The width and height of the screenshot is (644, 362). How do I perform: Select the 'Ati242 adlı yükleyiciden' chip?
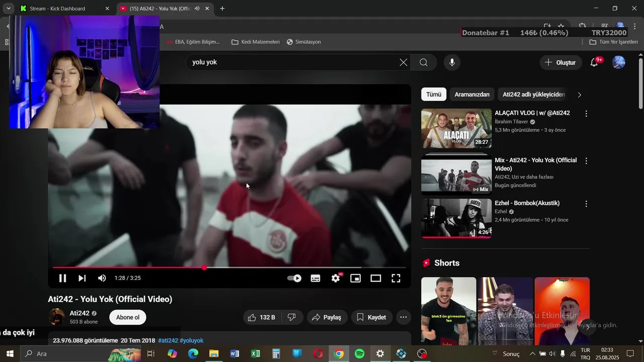pyautogui.click(x=534, y=95)
